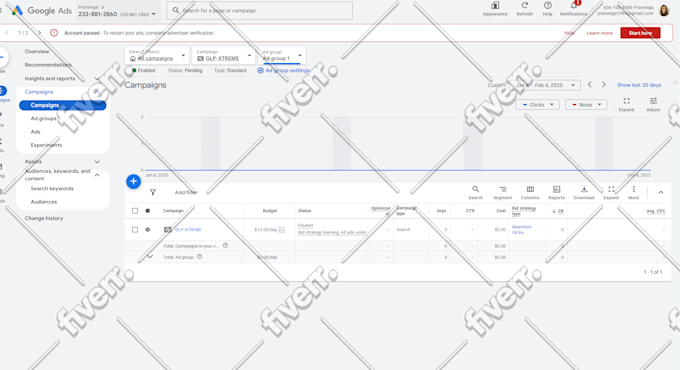This screenshot has width=680, height=370.
Task: Open the None metric dropdown
Action: (x=586, y=105)
